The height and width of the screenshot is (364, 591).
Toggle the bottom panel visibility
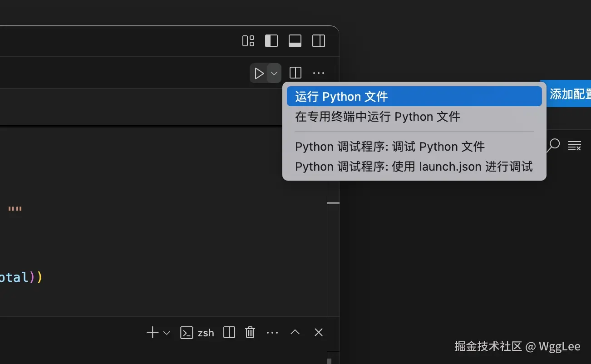(x=295, y=41)
